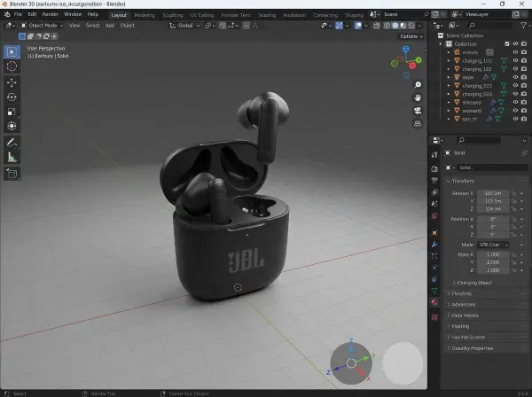Switch perspective/orthographic grid icon

pyautogui.click(x=418, y=124)
